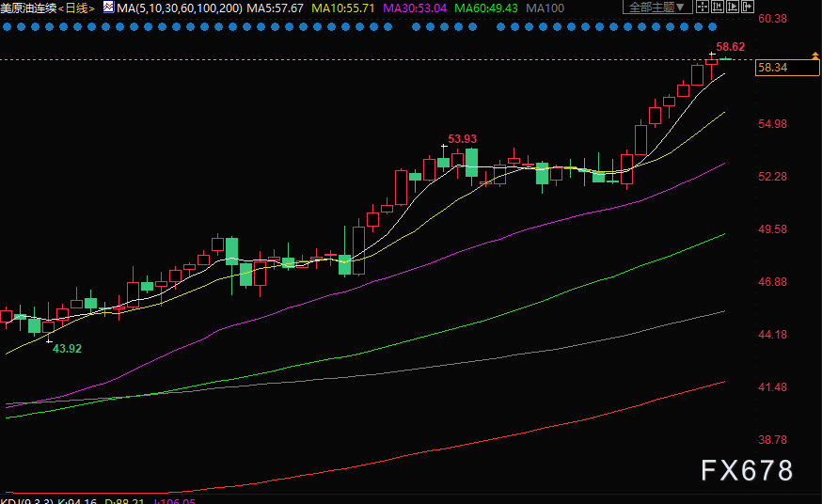This screenshot has height=504, width=822.
Task: Click the horizontal range-compress icon beside crosshair
Action: pyautogui.click(x=718, y=7)
